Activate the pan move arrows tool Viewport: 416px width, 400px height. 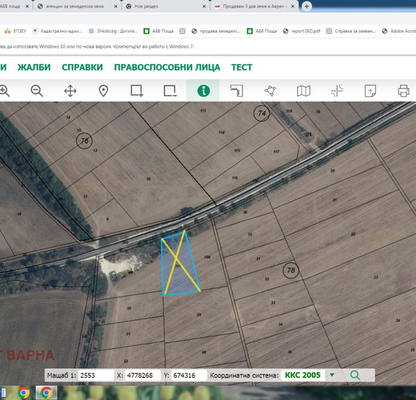[x=70, y=91]
